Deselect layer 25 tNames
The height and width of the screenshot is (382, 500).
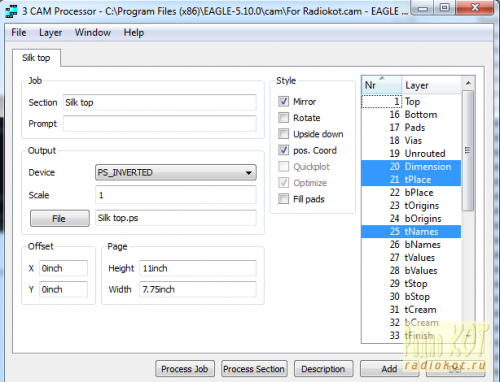[x=411, y=231]
